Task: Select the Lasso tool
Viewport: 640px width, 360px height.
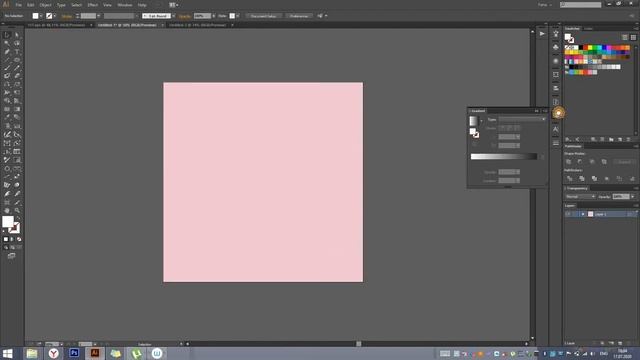Action: [x=17, y=43]
